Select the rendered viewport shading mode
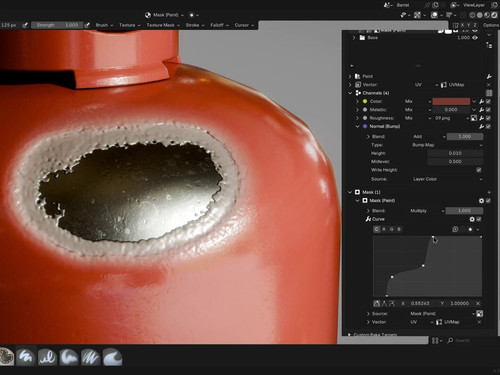 494,15
